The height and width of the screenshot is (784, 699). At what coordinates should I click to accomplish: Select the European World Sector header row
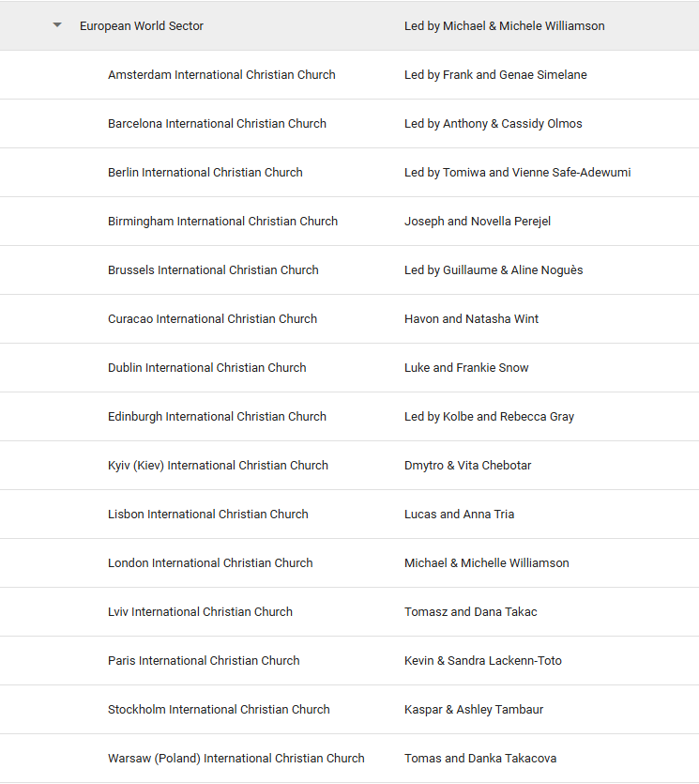[x=142, y=26]
